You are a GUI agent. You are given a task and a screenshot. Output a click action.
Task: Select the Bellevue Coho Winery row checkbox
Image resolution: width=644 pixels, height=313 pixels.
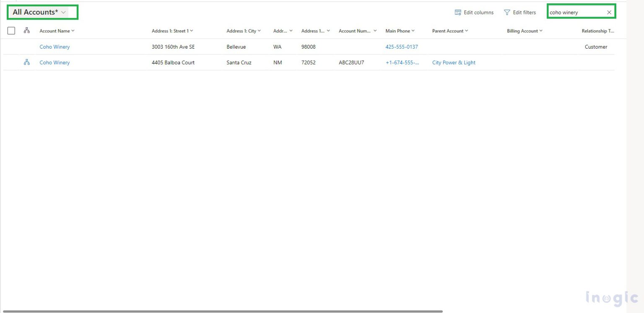11,47
